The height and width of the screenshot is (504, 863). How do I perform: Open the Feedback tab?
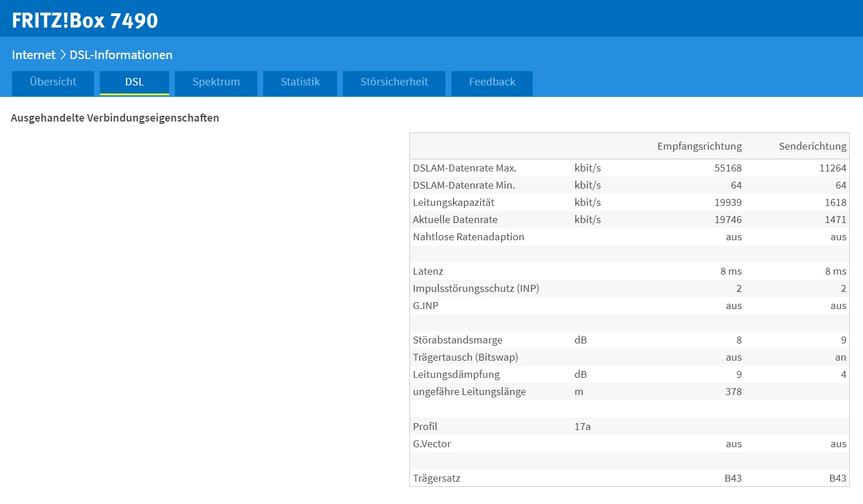coord(492,82)
